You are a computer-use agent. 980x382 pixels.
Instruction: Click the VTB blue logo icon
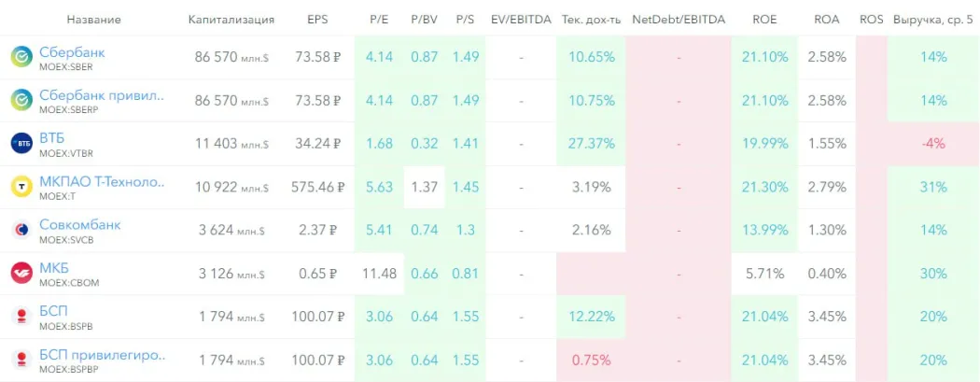coord(21,143)
